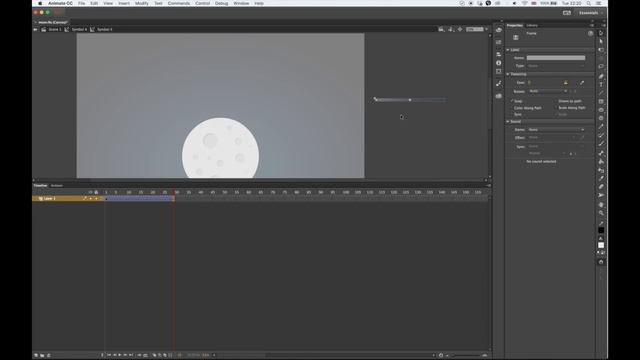Select the Pencil tool
This screenshot has height=360, width=640.
[x=601, y=127]
